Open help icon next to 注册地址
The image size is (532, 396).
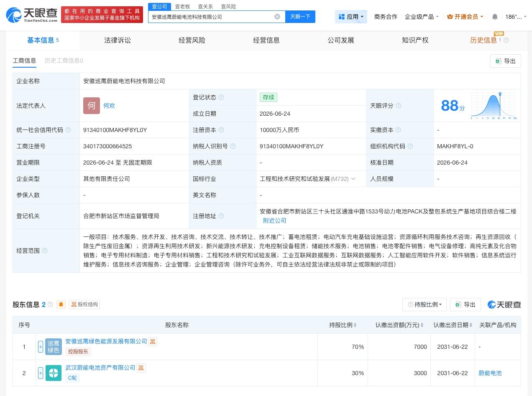[x=221, y=216]
